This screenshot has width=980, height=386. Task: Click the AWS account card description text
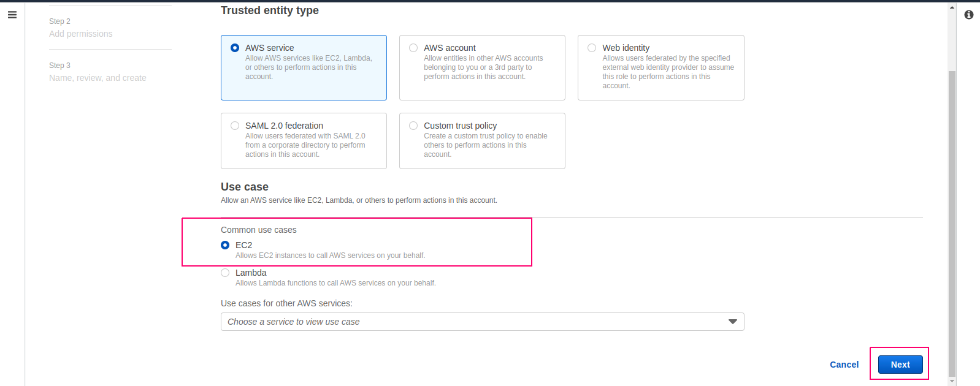point(483,67)
